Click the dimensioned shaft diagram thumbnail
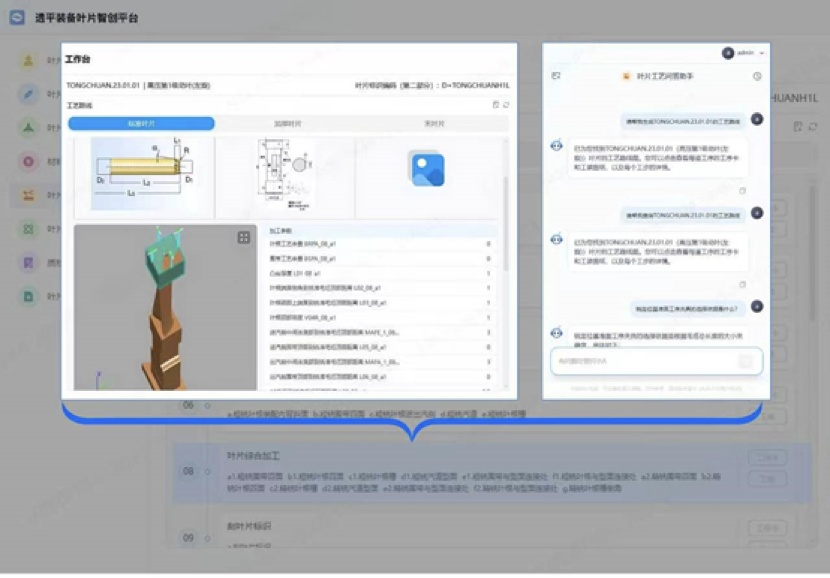This screenshot has width=830, height=578. coord(143,176)
